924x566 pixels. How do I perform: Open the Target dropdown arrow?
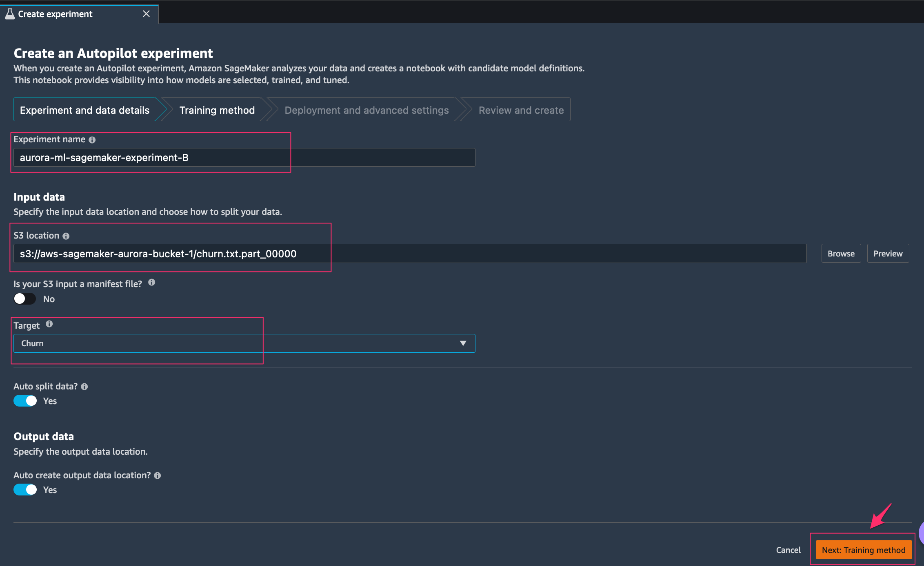click(x=463, y=343)
